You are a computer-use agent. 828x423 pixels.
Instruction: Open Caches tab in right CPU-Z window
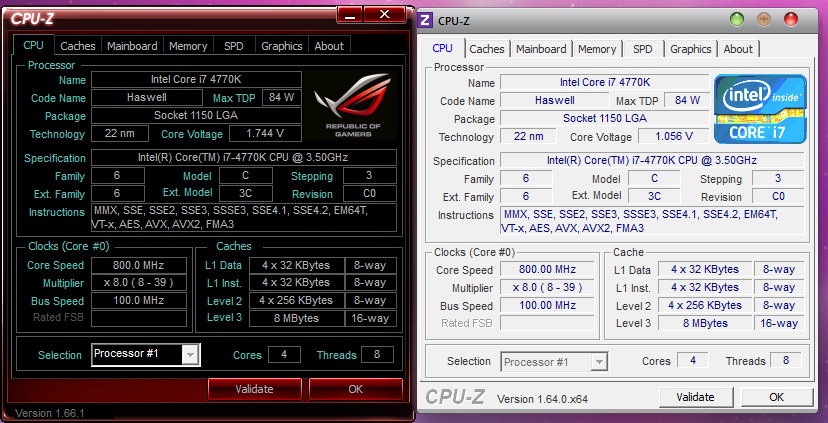pyautogui.click(x=487, y=49)
